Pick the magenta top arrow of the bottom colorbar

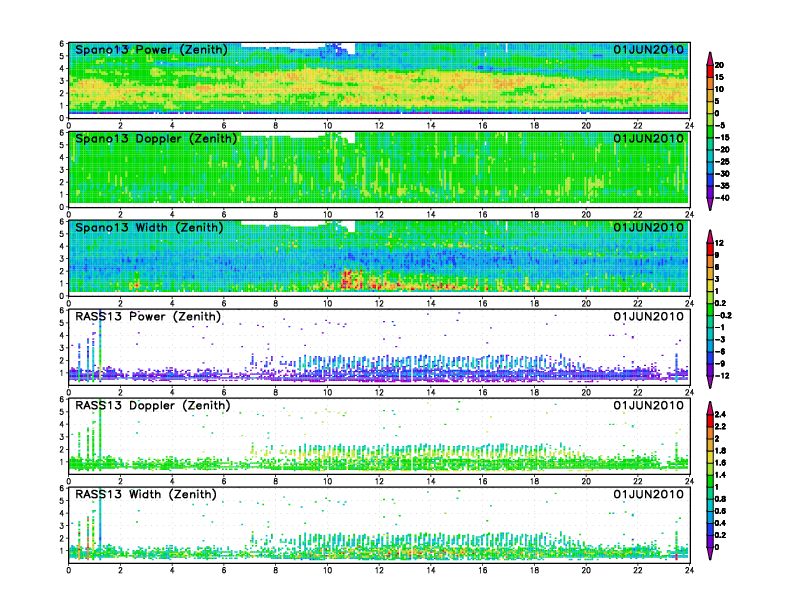pyautogui.click(x=710, y=407)
